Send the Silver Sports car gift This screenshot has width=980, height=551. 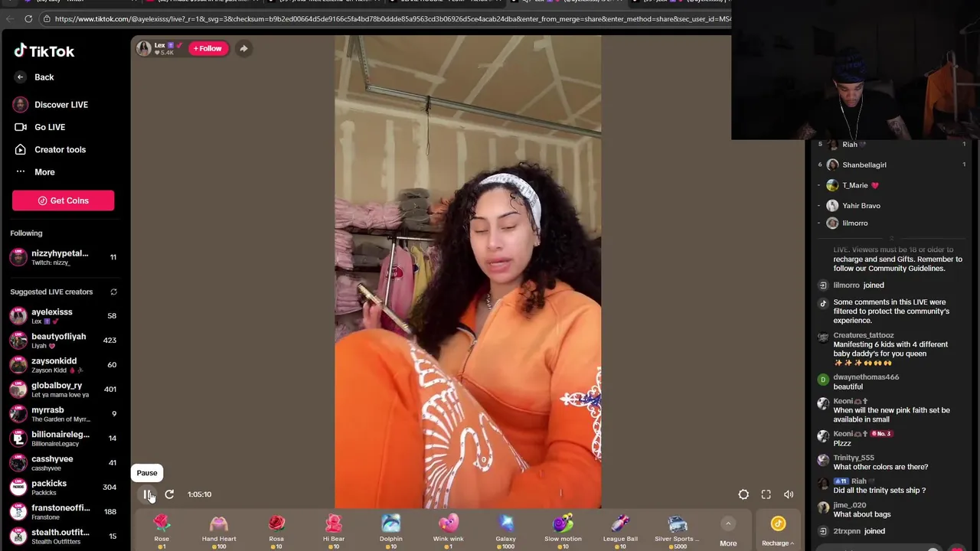coord(678,531)
